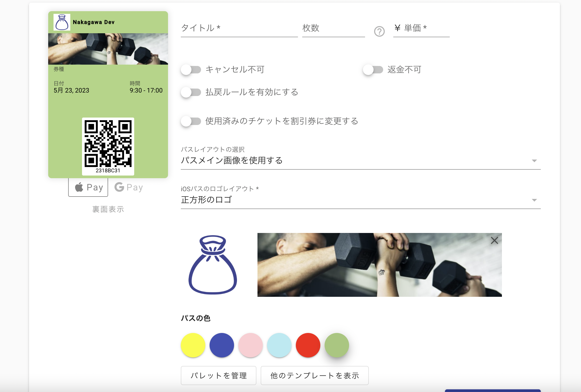The height and width of the screenshot is (392, 581).
Task: Enable the 返金不可 switch
Action: coord(373,70)
